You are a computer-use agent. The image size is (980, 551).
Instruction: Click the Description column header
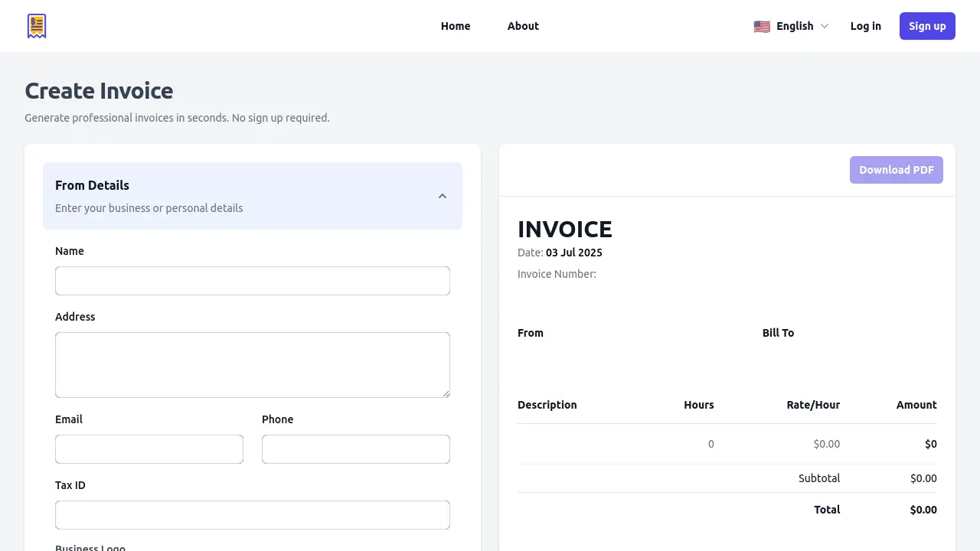pyautogui.click(x=547, y=405)
